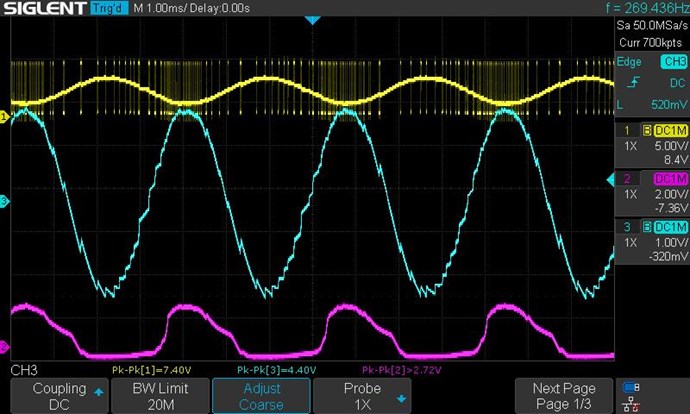The height and width of the screenshot is (414, 690).
Task: Click the LAN network status icon
Action: pyautogui.click(x=631, y=404)
